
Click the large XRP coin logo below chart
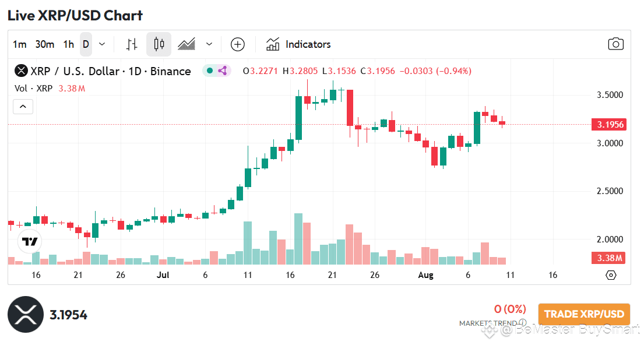(x=26, y=315)
